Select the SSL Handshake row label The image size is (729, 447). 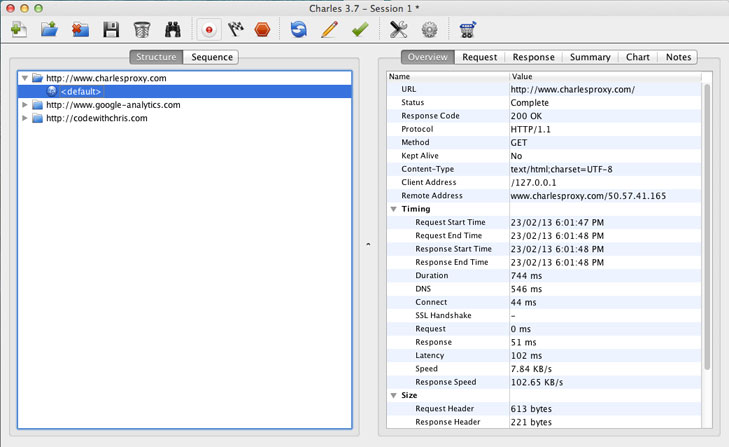click(443, 315)
